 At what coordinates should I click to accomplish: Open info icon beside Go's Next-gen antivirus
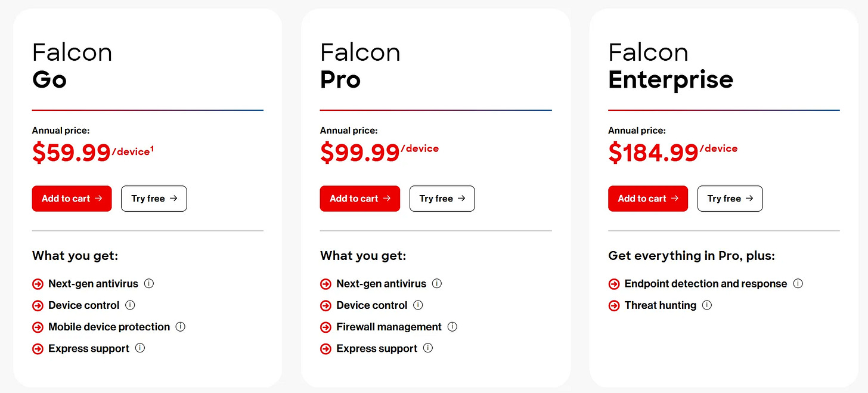[149, 283]
